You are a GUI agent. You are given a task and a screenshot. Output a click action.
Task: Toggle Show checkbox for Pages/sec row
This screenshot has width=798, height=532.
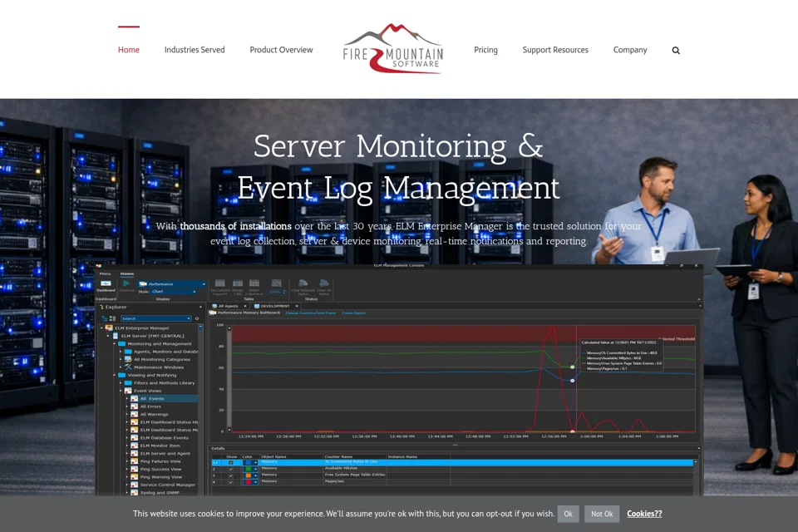(x=230, y=482)
